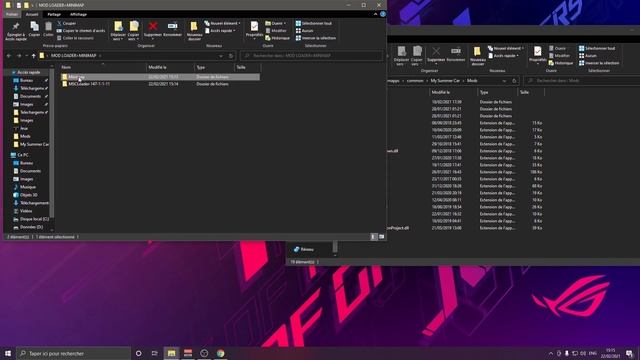
Task: Open Historique in front window ribbon
Action: click(x=277, y=38)
